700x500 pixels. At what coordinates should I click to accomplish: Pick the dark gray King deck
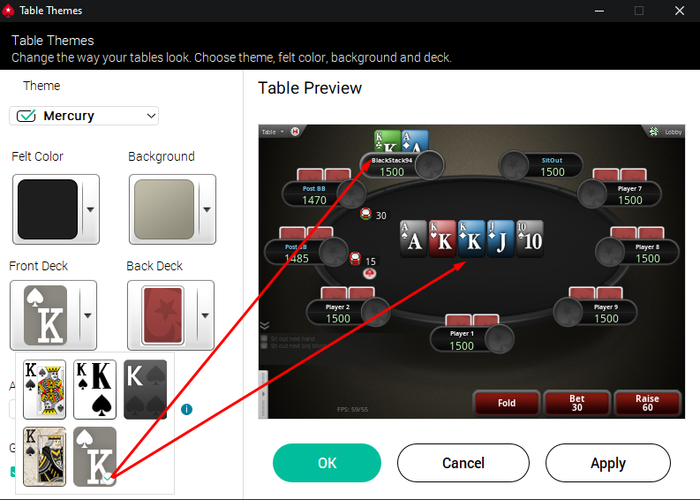pyautogui.click(x=145, y=389)
